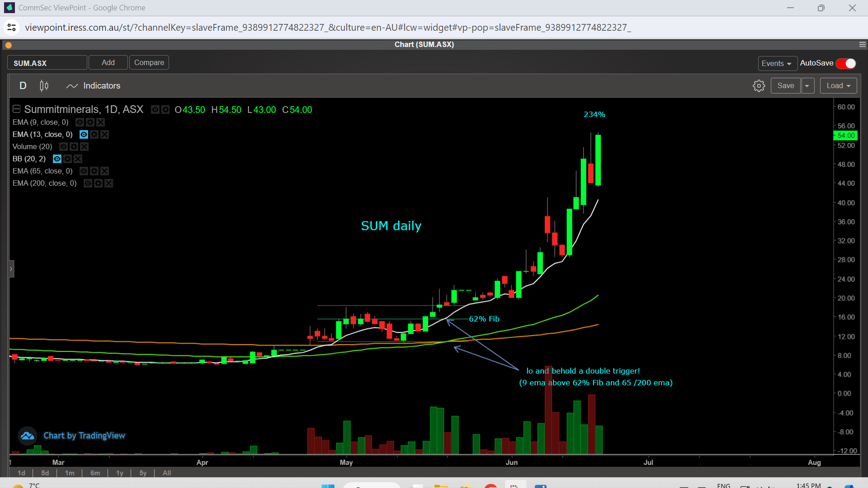The width and height of the screenshot is (868, 488).
Task: Remove the EMA (65, close, 0) indicator
Action: point(104,171)
